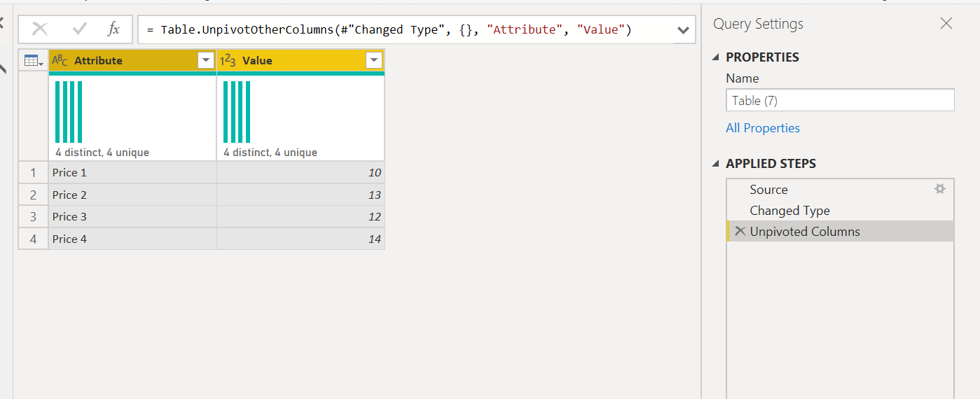Open the All Properties link
The width and height of the screenshot is (980, 399).
click(763, 128)
